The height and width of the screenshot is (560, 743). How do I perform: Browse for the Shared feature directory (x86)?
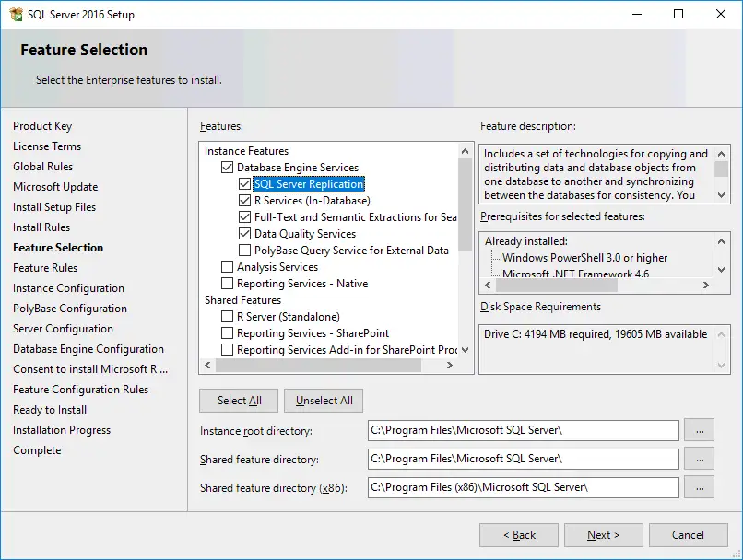700,487
